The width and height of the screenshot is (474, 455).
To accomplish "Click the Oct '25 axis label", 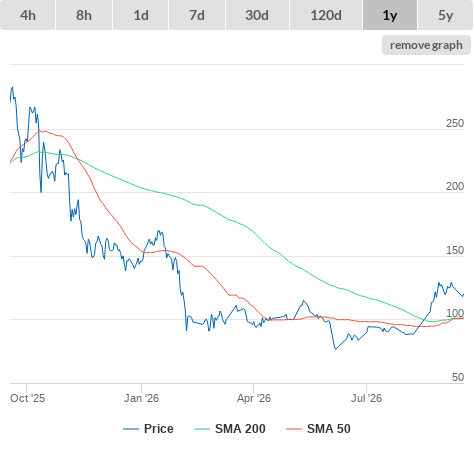I will pos(27,398).
